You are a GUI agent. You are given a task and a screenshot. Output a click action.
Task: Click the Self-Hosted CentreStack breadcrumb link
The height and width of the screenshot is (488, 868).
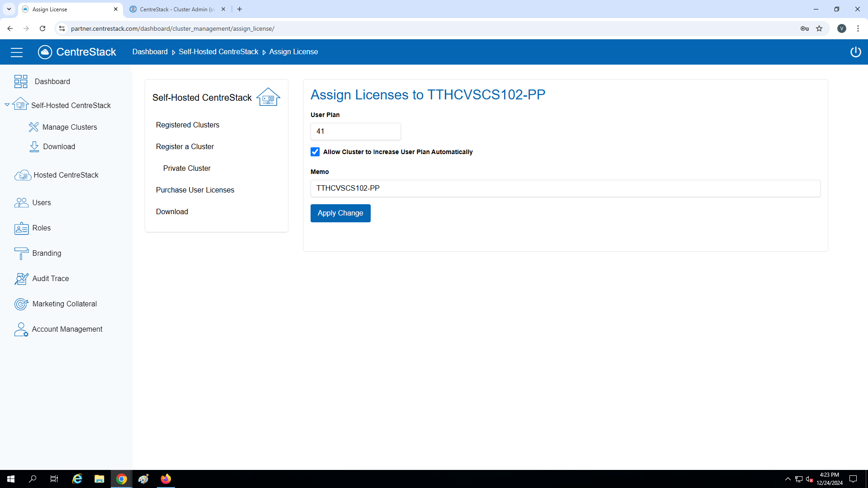pyautogui.click(x=218, y=52)
